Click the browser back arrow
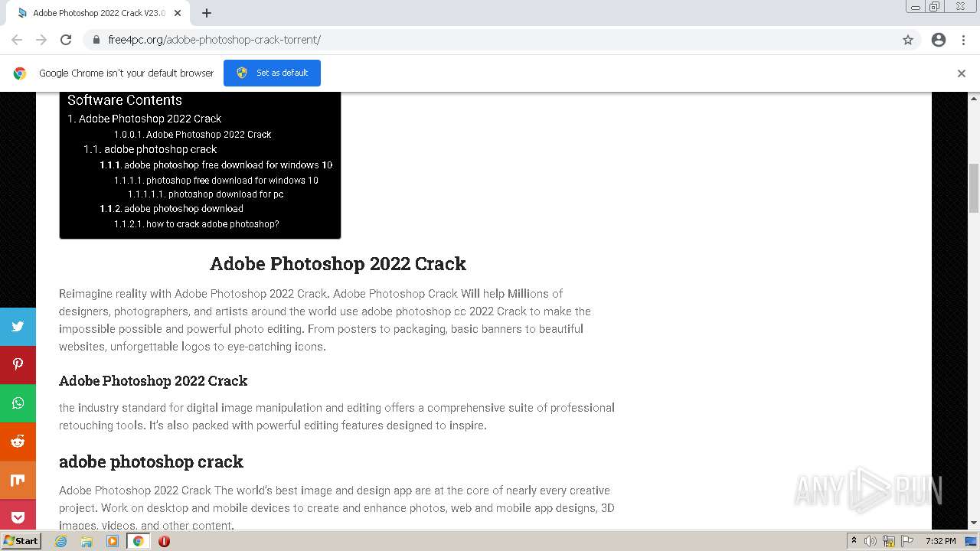Image resolution: width=980 pixels, height=551 pixels. (x=17, y=40)
